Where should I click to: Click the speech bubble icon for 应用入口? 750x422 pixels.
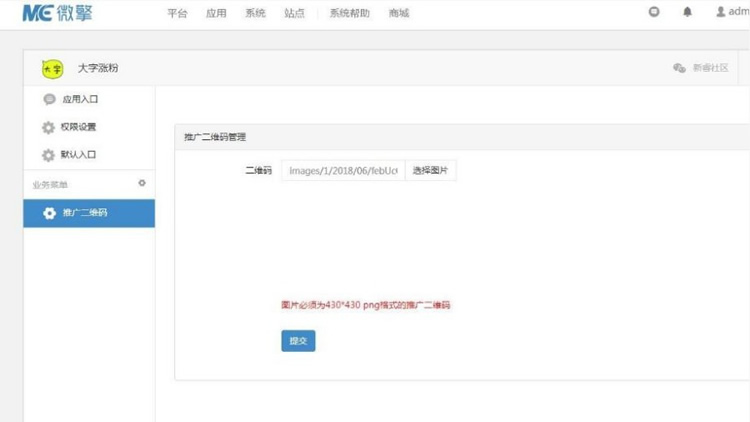(49, 99)
